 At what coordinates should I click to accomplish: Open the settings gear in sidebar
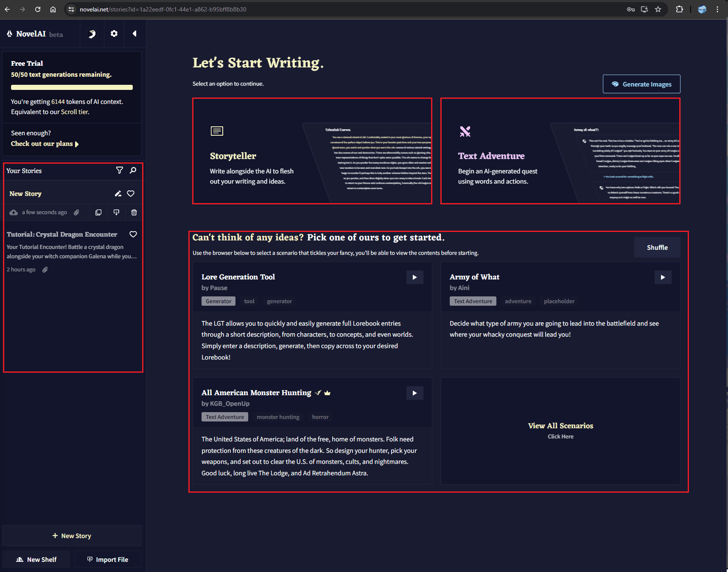coord(114,33)
